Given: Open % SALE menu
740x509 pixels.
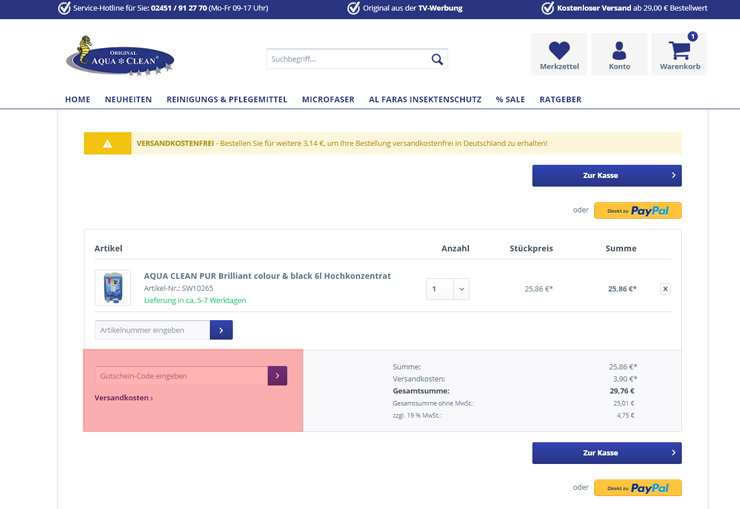Looking at the screenshot, I should [510, 100].
